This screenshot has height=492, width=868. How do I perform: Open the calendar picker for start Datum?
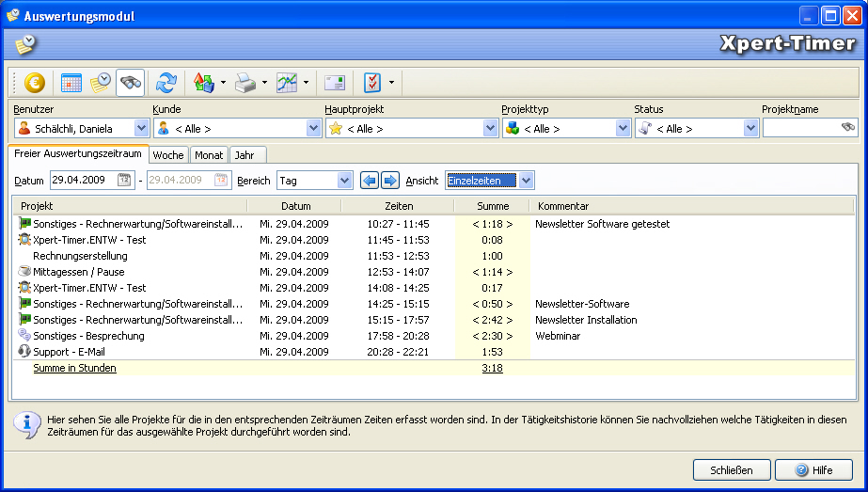[x=124, y=180]
